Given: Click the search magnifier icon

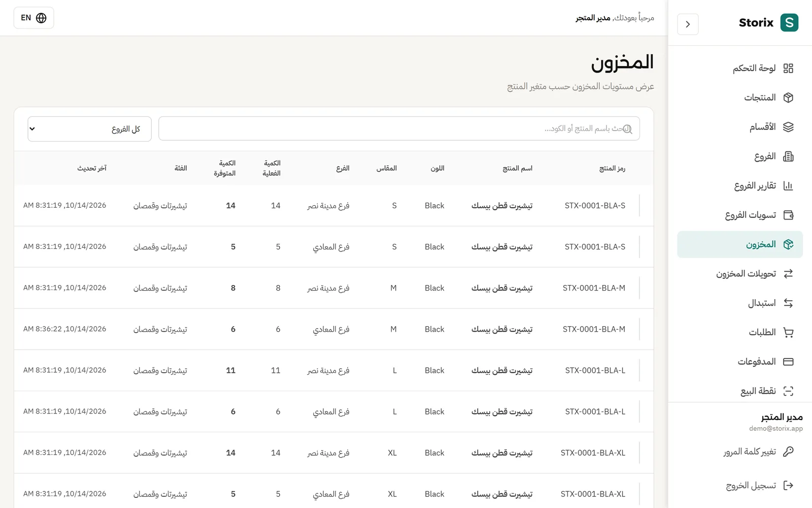Looking at the screenshot, I should 627,129.
